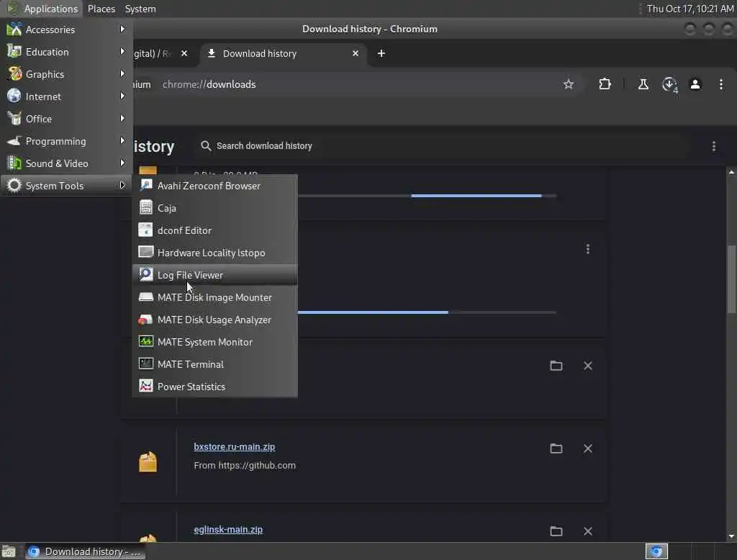
Task: Expand the Internet submenu arrow
Action: point(122,96)
